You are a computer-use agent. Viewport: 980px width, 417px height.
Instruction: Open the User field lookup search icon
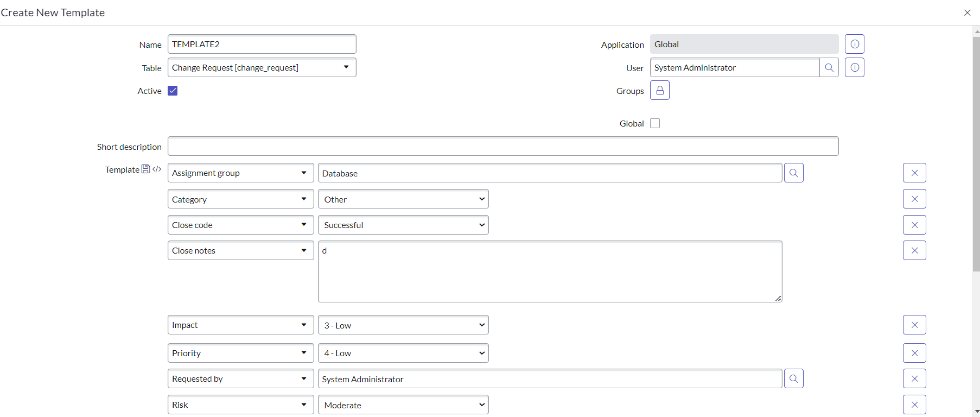(x=829, y=67)
